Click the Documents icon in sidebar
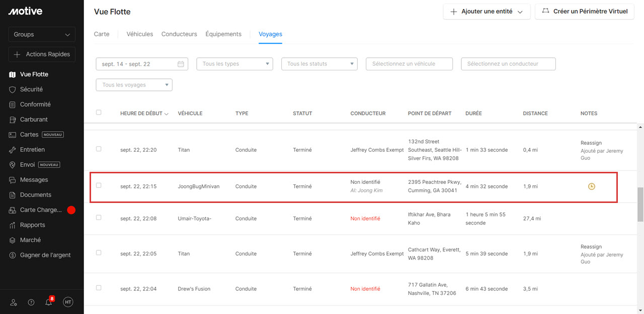644x314 pixels. click(13, 195)
